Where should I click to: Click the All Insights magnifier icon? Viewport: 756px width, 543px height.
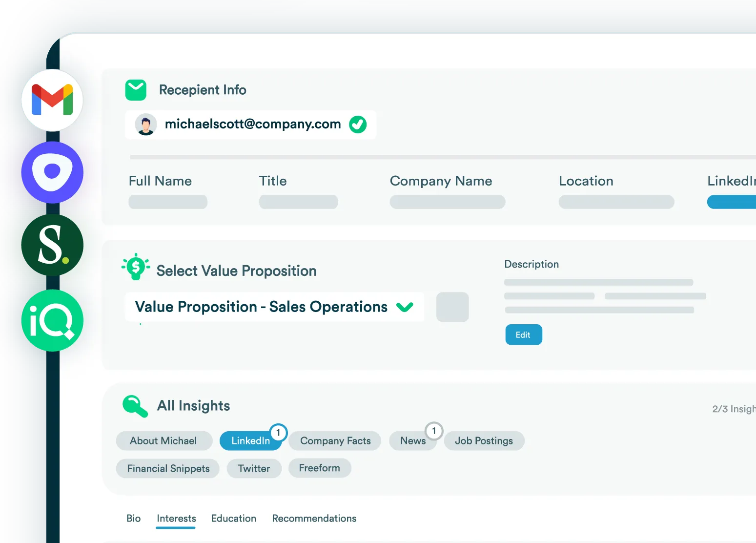(135, 406)
